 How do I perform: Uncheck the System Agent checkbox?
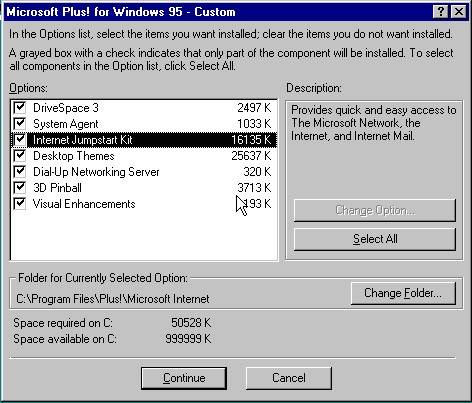tap(20, 123)
